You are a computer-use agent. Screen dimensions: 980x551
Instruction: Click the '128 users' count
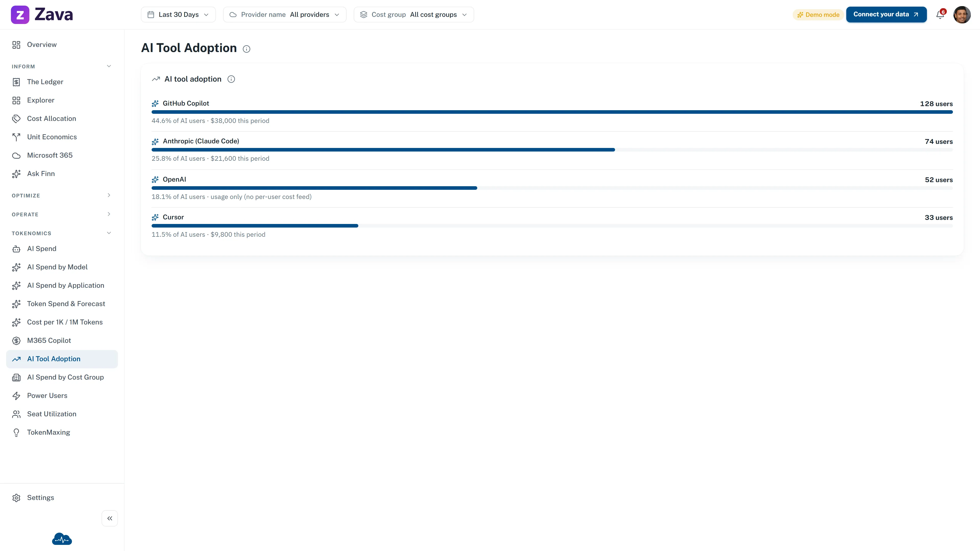[936, 104]
